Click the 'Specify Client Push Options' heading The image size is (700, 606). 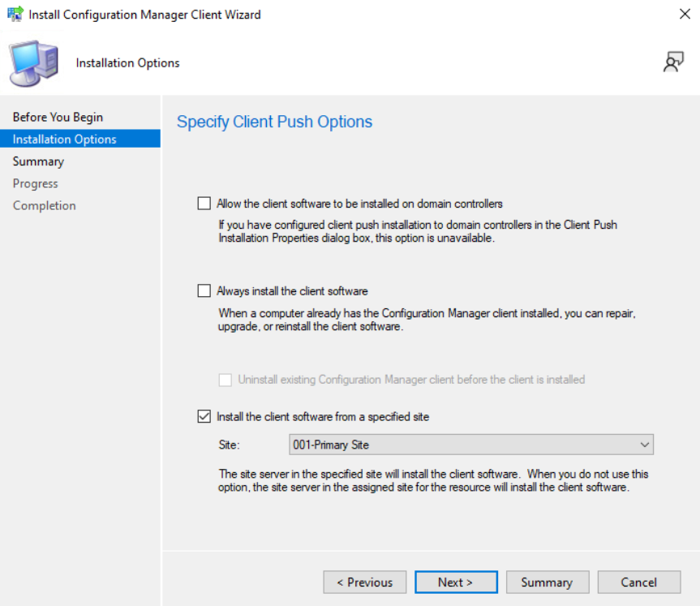tap(274, 122)
